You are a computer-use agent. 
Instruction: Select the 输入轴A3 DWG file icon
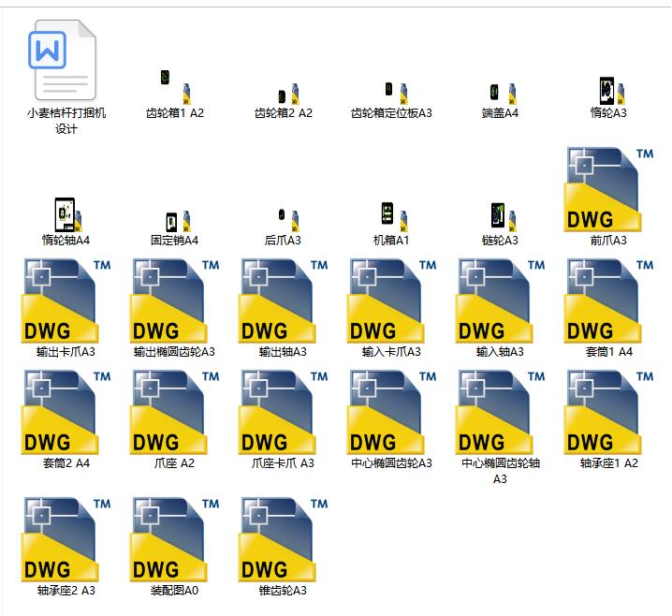pyautogui.click(x=500, y=301)
